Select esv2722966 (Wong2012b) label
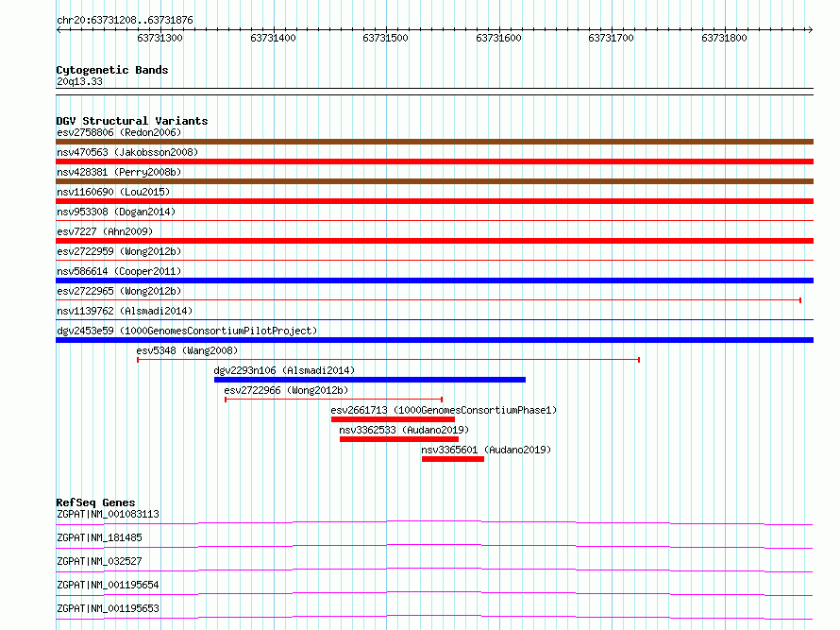The height and width of the screenshot is (630, 840). tap(286, 390)
